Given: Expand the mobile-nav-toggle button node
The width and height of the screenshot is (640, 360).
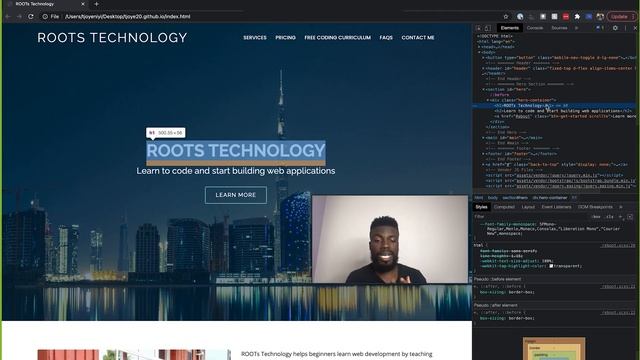Looking at the screenshot, I should (x=484, y=58).
